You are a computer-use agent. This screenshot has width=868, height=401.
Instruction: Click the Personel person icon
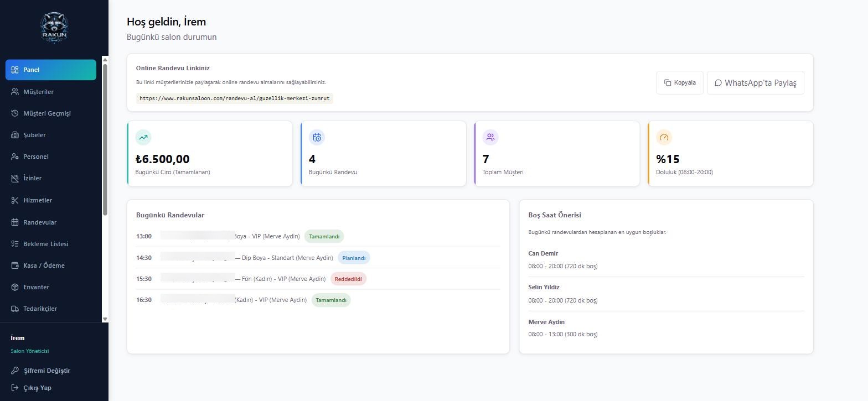tap(15, 157)
